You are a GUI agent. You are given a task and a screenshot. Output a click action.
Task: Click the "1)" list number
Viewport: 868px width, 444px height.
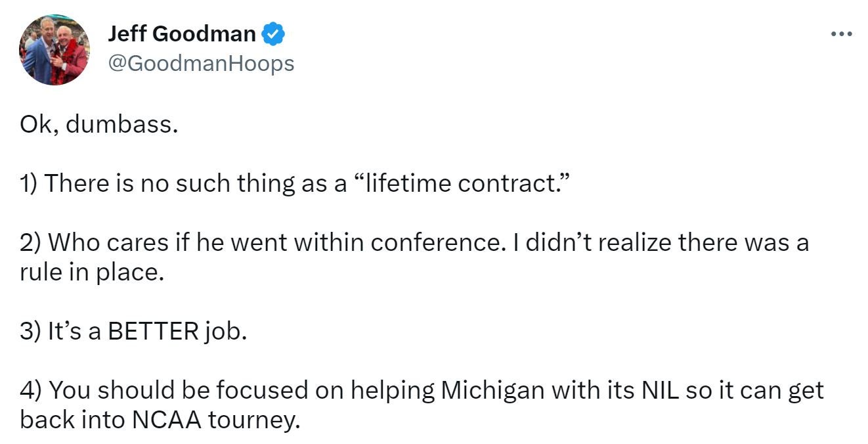pyautogui.click(x=31, y=183)
